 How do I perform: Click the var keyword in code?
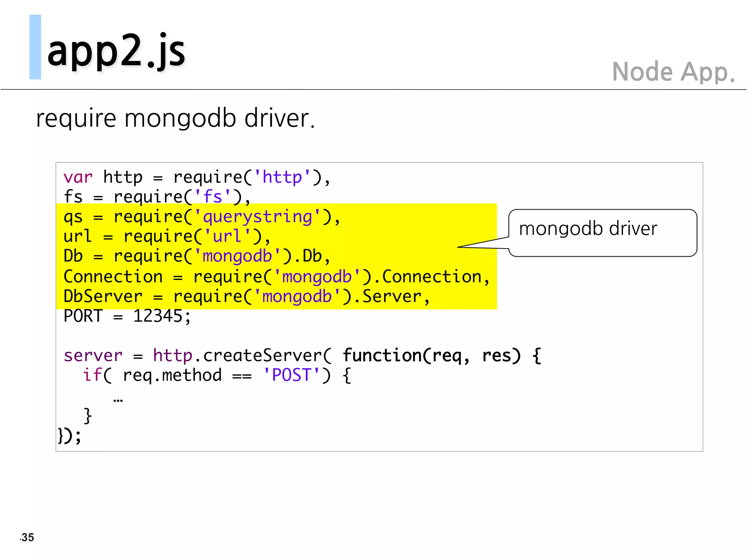click(x=78, y=178)
